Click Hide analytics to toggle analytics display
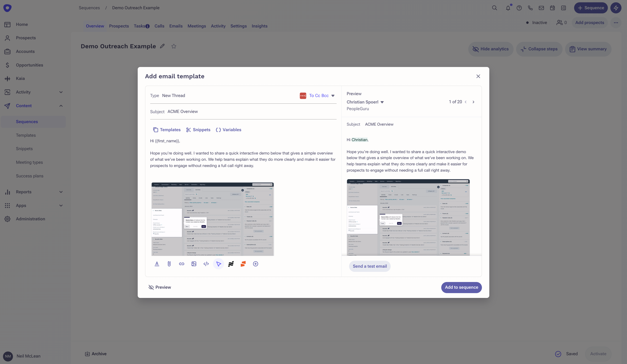The image size is (627, 364). (491, 49)
